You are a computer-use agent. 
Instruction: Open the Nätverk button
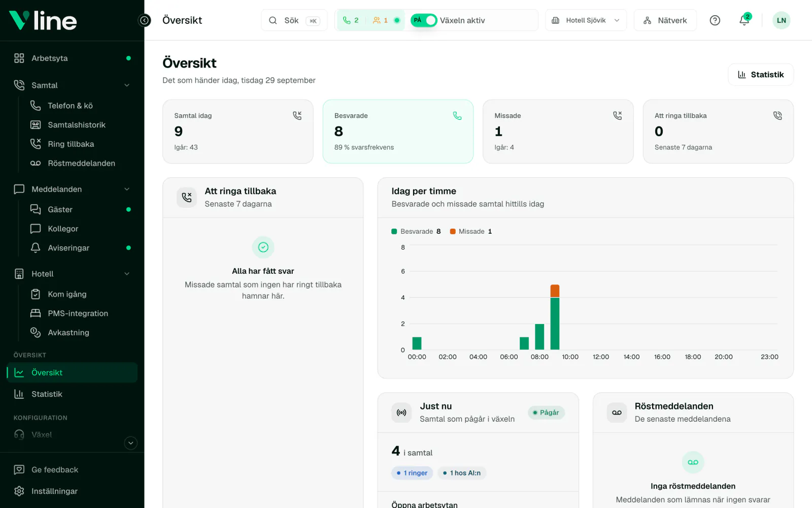point(665,20)
